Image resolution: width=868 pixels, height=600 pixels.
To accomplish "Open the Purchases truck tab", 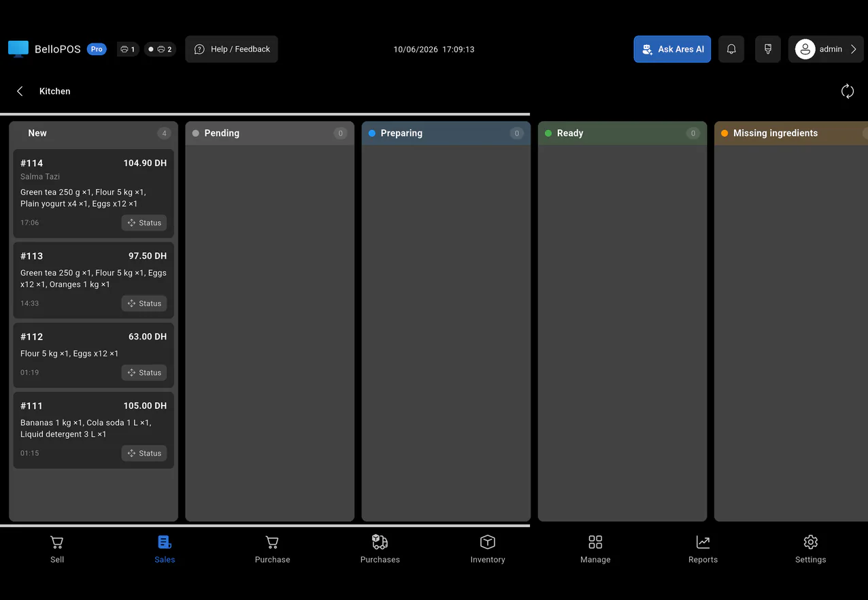I will pyautogui.click(x=380, y=550).
